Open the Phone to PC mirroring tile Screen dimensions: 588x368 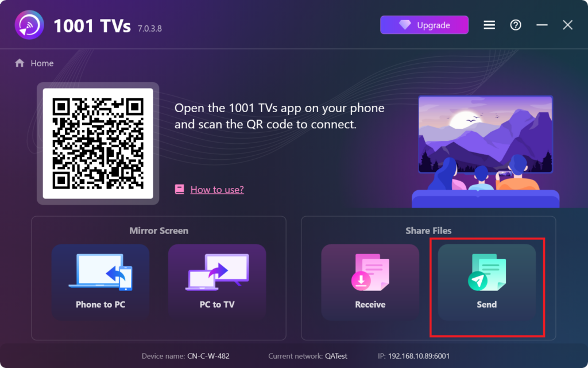point(100,282)
